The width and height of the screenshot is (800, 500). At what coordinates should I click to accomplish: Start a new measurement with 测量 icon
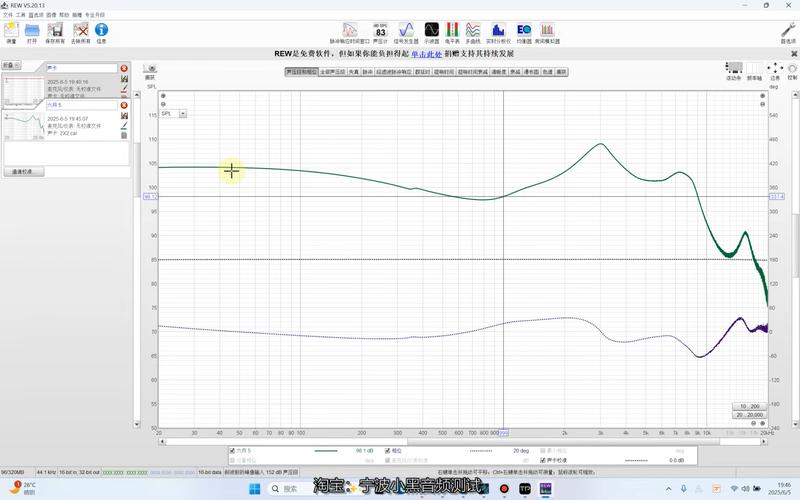click(11, 33)
